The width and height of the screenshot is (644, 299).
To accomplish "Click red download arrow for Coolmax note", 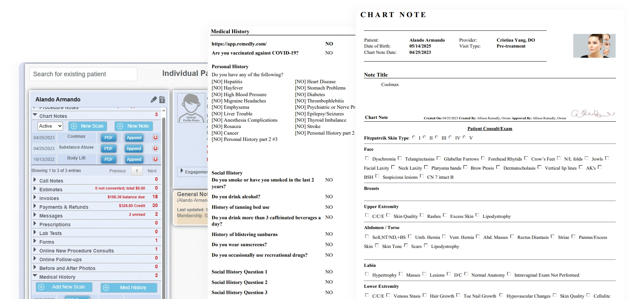I will (155, 138).
